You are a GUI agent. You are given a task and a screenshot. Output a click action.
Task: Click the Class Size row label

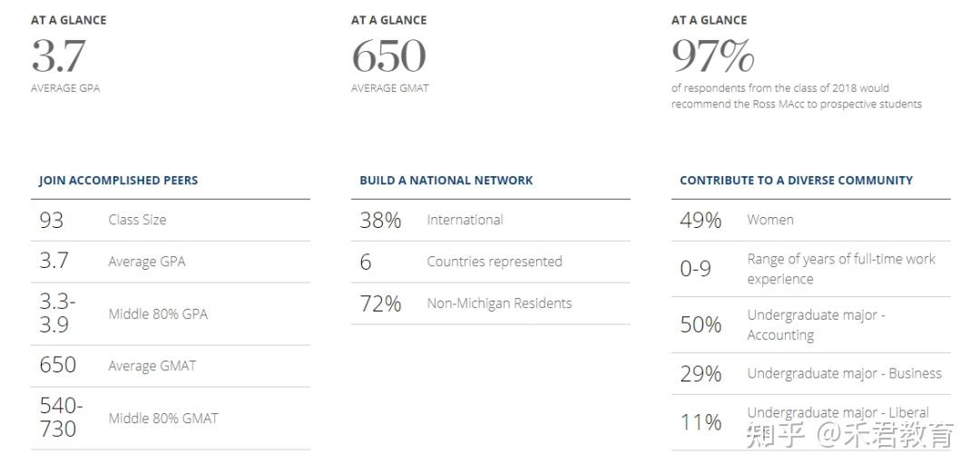(x=137, y=220)
